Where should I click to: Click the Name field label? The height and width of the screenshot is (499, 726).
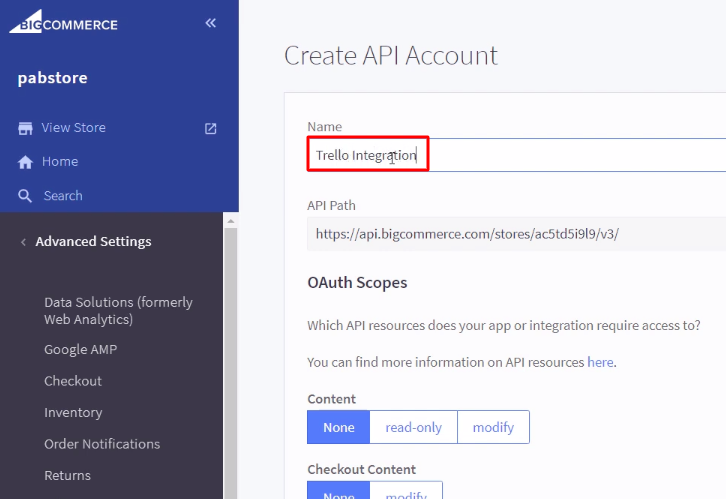[x=325, y=126]
